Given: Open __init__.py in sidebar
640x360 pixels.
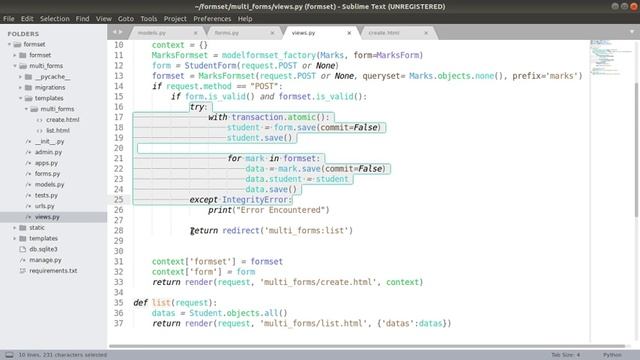Looking at the screenshot, I should (x=49, y=141).
